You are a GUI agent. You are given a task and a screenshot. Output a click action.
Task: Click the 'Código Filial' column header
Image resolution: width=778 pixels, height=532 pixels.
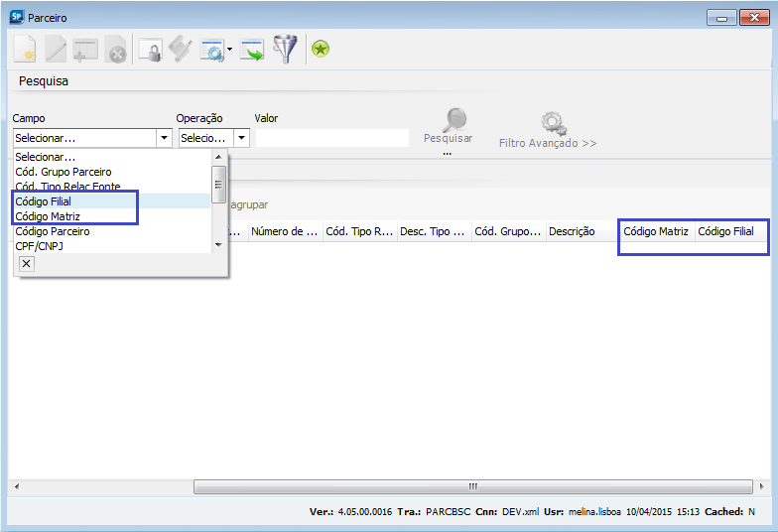[x=729, y=231]
